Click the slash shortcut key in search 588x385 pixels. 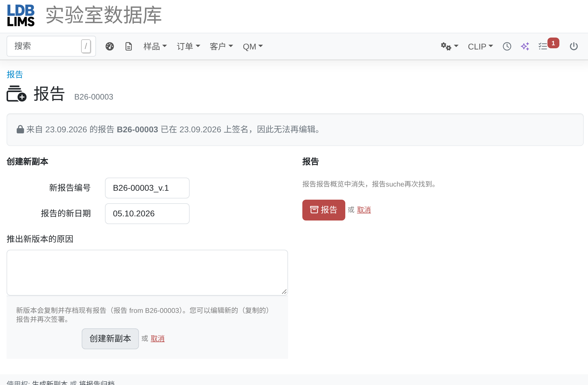pyautogui.click(x=86, y=46)
